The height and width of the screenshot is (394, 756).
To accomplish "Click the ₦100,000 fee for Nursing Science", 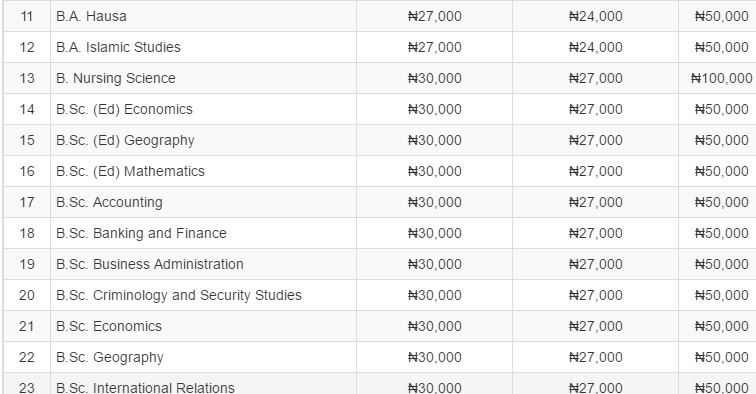I will tap(721, 78).
